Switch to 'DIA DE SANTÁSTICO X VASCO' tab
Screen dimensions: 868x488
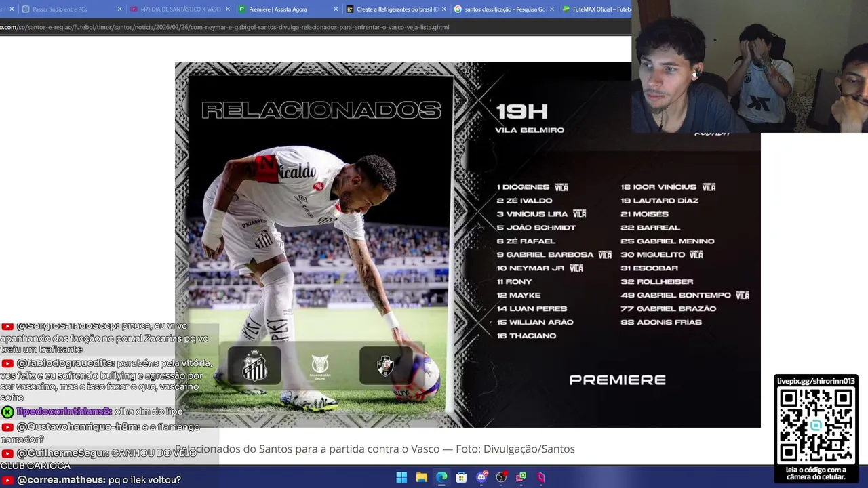(x=179, y=9)
